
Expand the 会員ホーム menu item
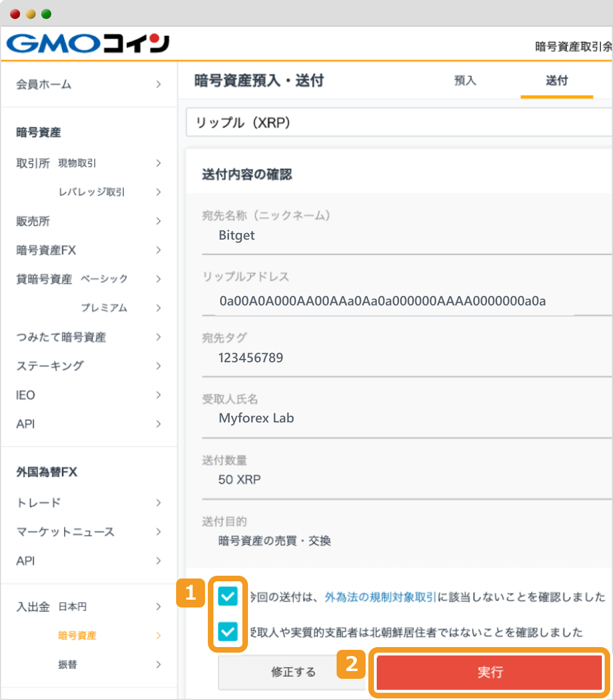(43, 85)
